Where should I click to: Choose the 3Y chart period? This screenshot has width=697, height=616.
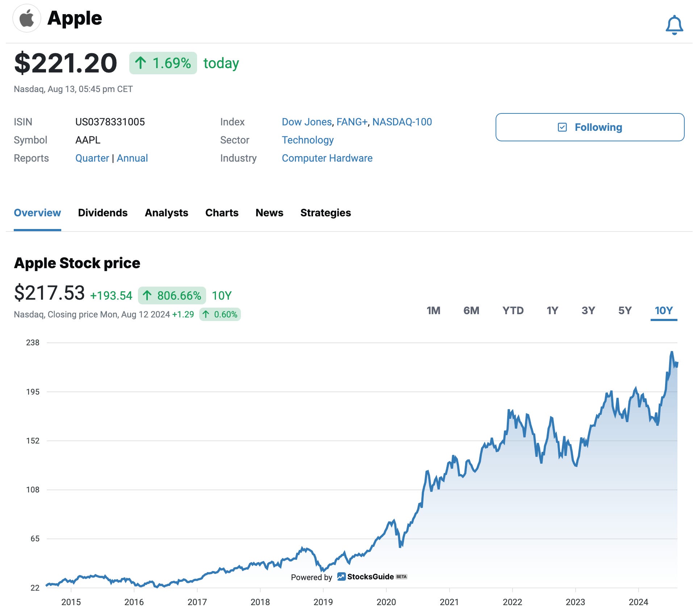coord(589,311)
